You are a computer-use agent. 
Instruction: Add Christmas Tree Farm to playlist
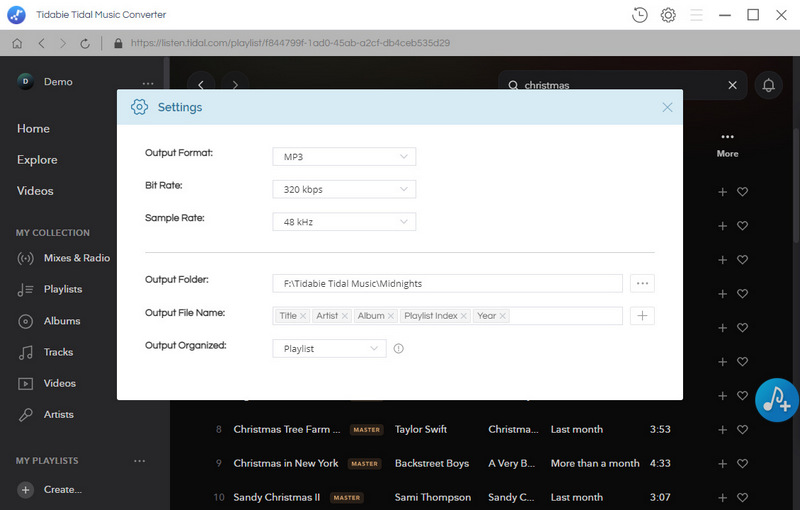click(x=722, y=430)
